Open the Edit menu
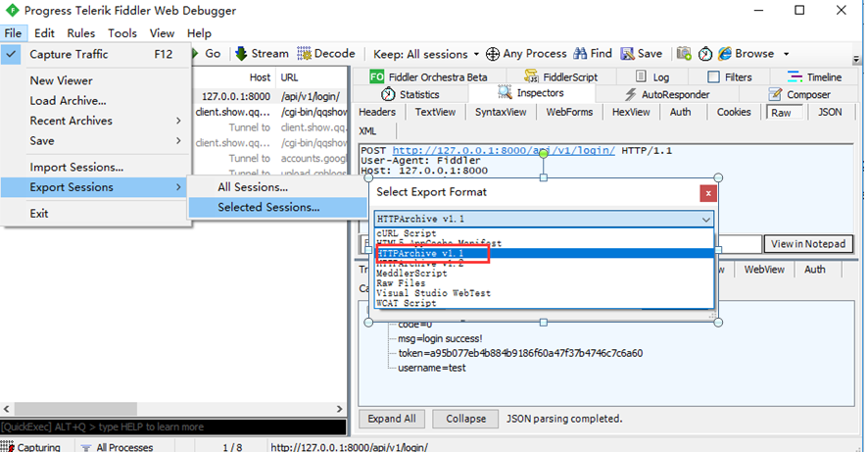The image size is (868, 452). coord(44,33)
